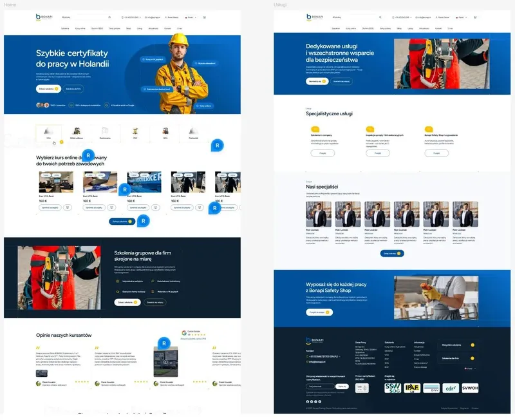Select the "Usługi" frame title label

coord(280,5)
